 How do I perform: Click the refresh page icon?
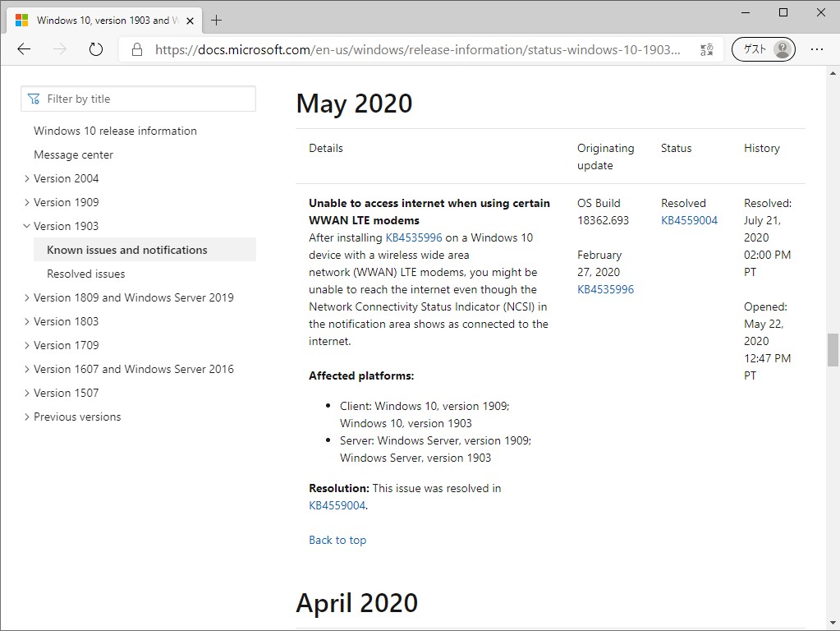point(96,49)
